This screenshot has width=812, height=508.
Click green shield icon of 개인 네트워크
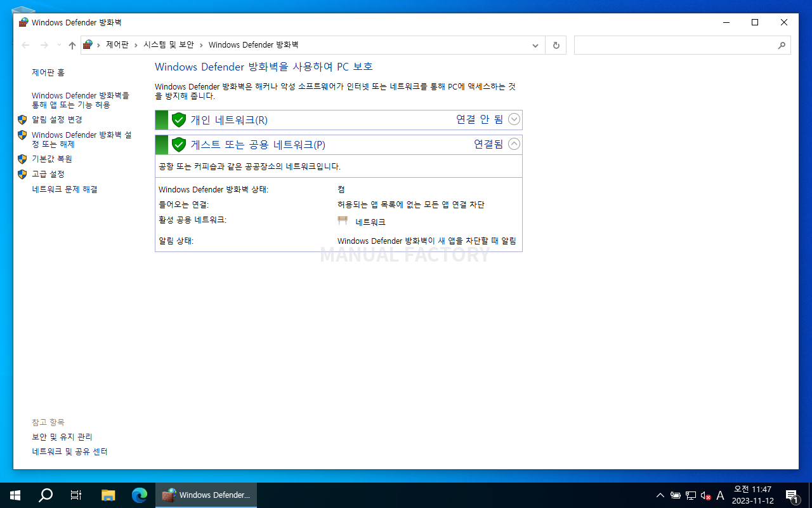[179, 120]
